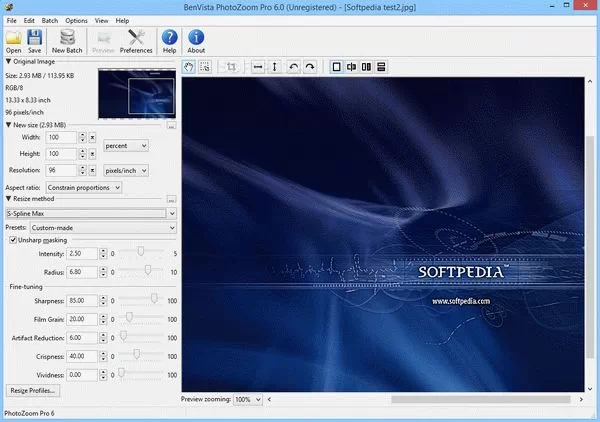This screenshot has height=422, width=600.
Task: Click the x button next to Width
Action: point(92,137)
